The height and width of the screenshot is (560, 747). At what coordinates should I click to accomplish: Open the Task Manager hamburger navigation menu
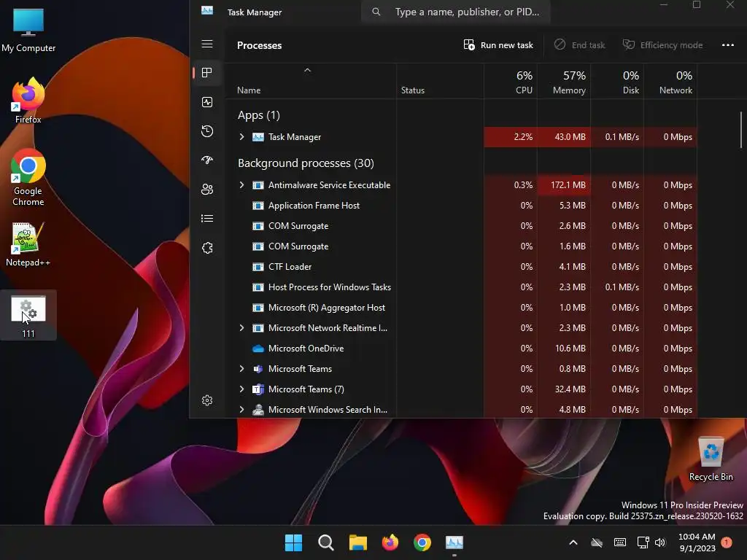click(206, 44)
